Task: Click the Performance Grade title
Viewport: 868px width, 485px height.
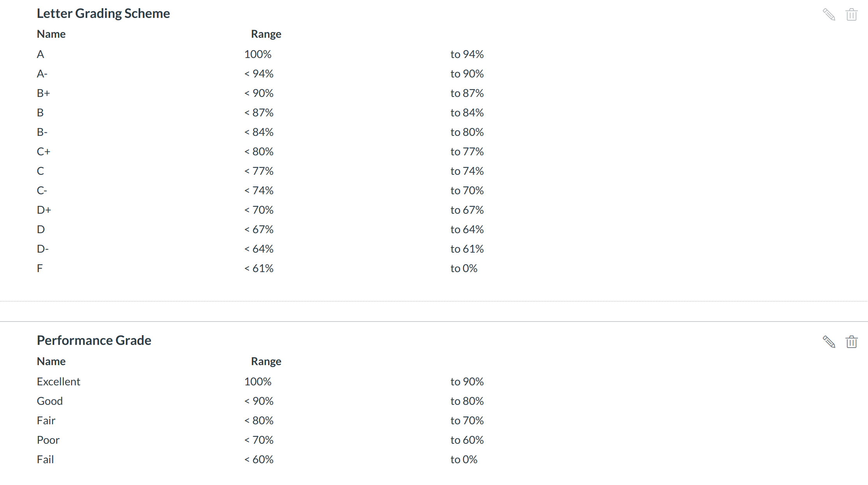Action: click(x=94, y=340)
